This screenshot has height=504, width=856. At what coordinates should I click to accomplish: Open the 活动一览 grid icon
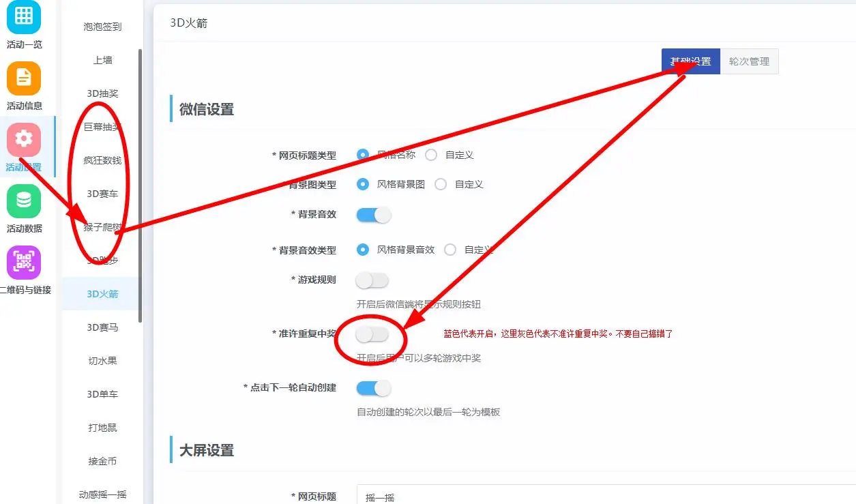pos(24,17)
